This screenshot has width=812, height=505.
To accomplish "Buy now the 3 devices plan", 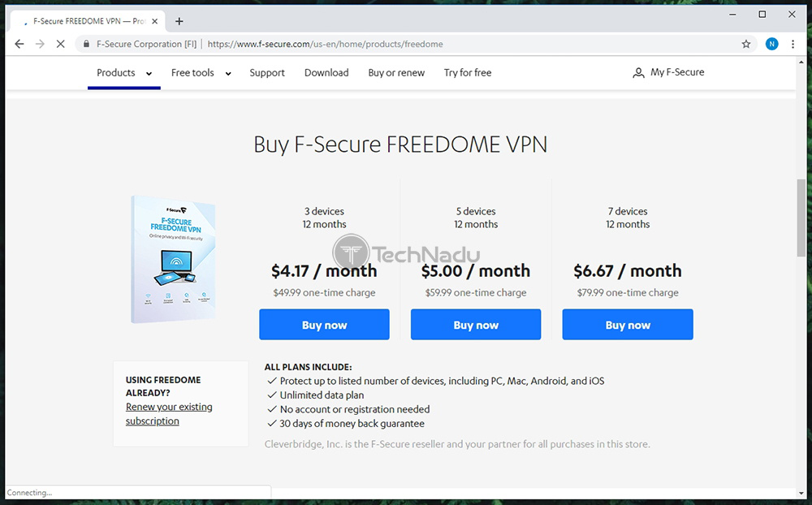I will pyautogui.click(x=324, y=325).
